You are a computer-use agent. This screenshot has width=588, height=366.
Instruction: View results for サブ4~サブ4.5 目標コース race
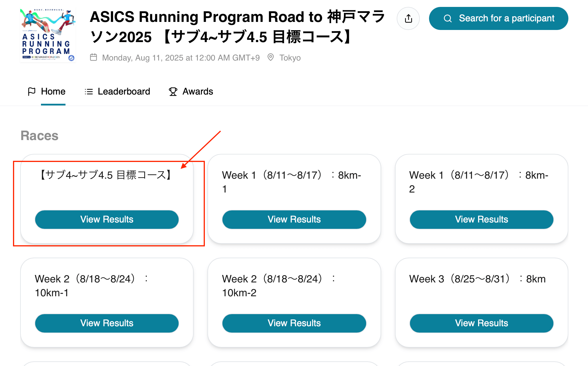[x=107, y=219]
